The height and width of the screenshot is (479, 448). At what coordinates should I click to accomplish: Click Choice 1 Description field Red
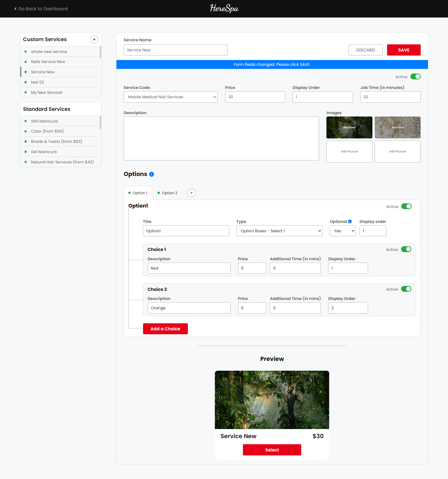click(189, 268)
